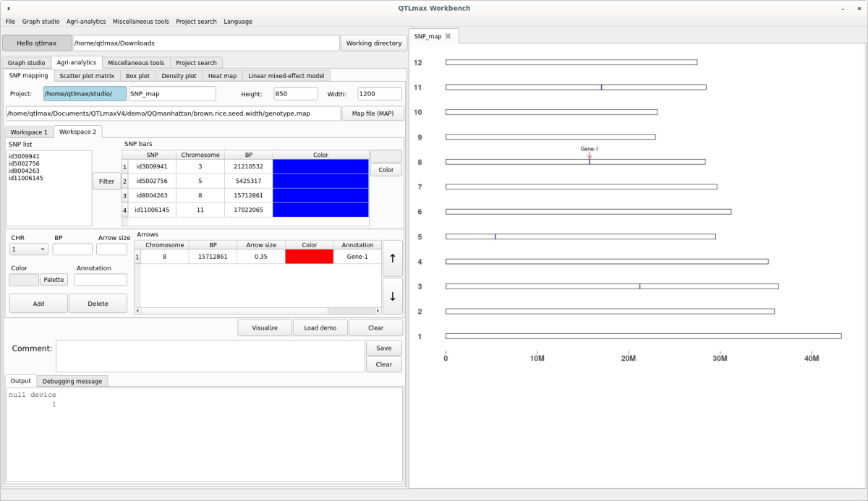Open the CHR chromosome dropdown

29,249
